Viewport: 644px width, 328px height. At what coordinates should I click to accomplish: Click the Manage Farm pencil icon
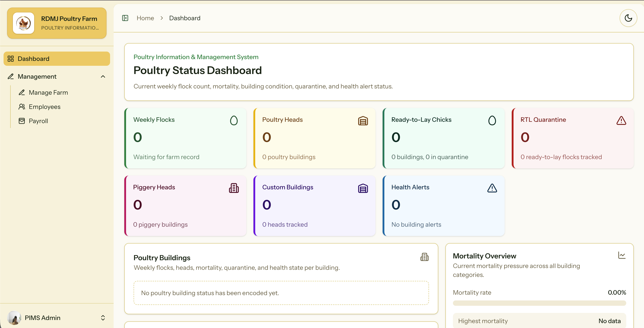pyautogui.click(x=22, y=92)
